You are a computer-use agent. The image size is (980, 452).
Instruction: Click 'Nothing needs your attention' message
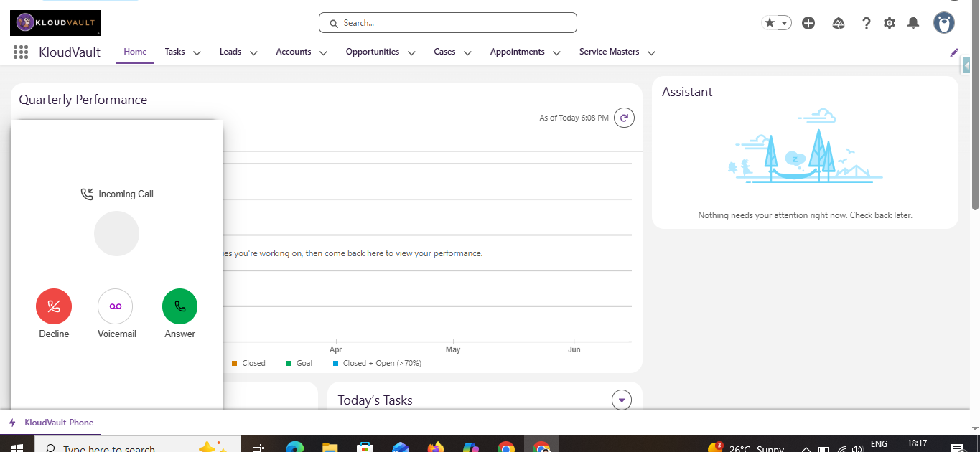(805, 215)
